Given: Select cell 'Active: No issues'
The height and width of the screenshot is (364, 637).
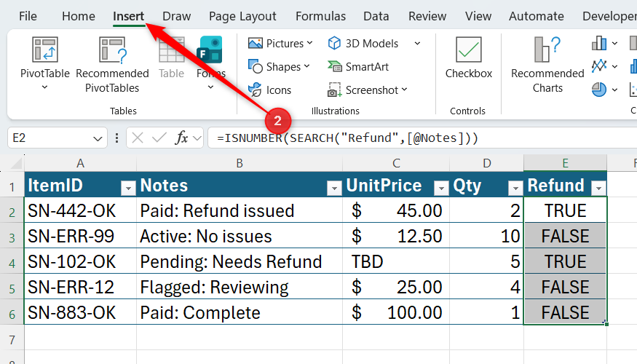Looking at the screenshot, I should pyautogui.click(x=240, y=236).
